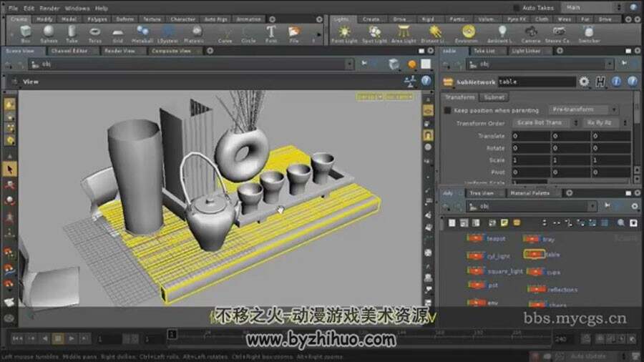Add a Point Light from the shelf
The height and width of the screenshot is (362, 644).
click(x=344, y=34)
